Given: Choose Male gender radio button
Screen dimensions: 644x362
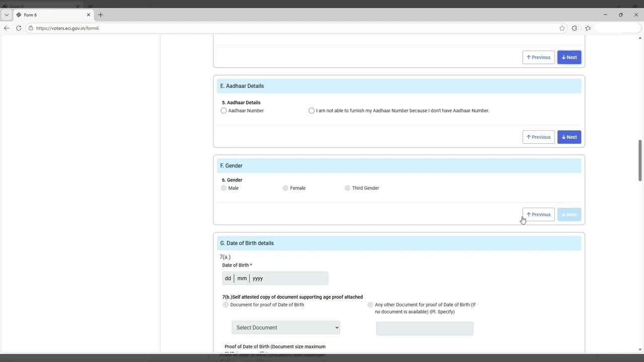Looking at the screenshot, I should tap(224, 188).
